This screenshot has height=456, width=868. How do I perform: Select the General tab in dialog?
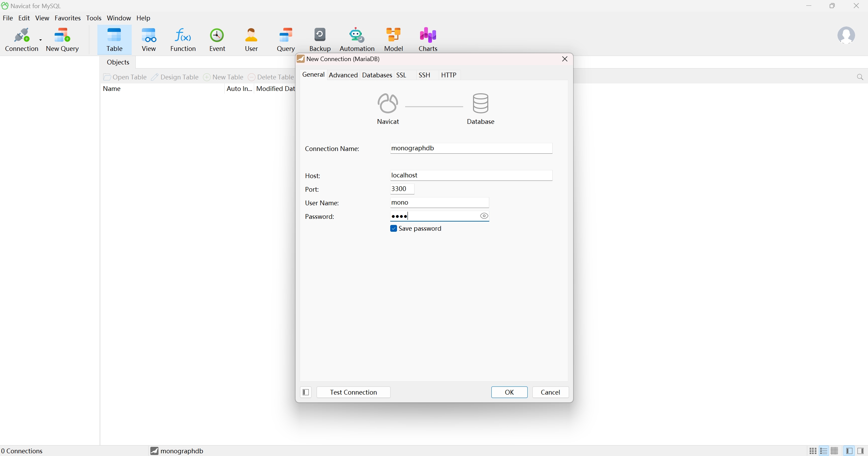313,75
